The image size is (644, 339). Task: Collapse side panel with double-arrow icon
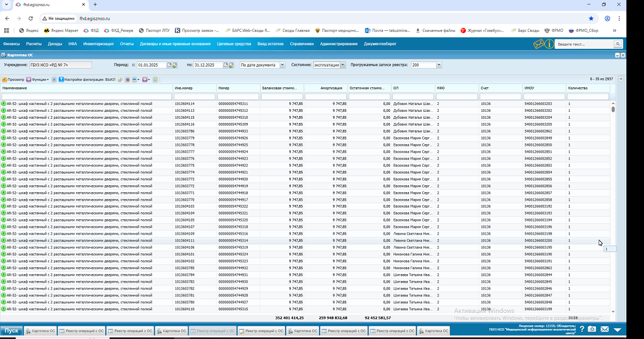(621, 79)
